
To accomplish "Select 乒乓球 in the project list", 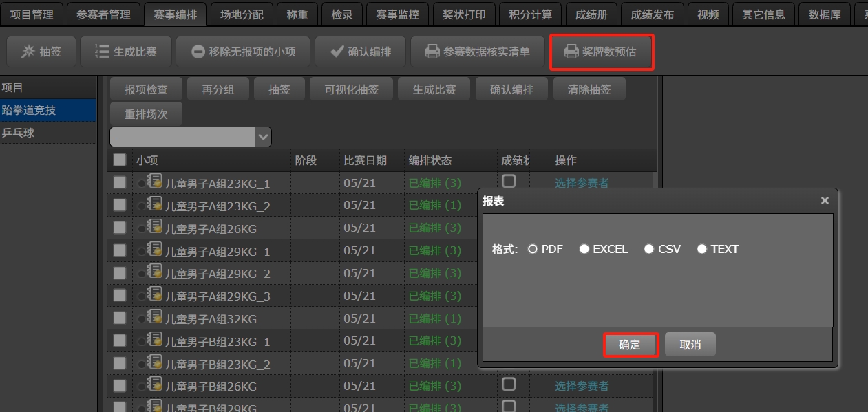I will 19,133.
